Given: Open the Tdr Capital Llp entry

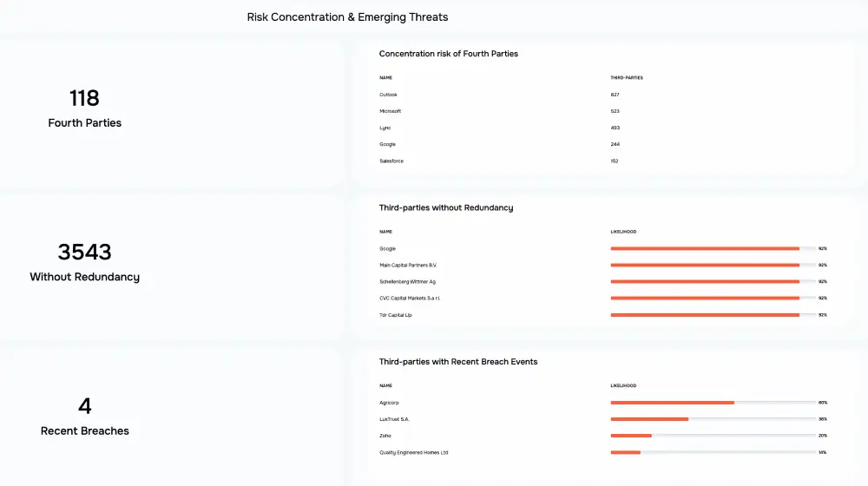Looking at the screenshot, I should [396, 315].
